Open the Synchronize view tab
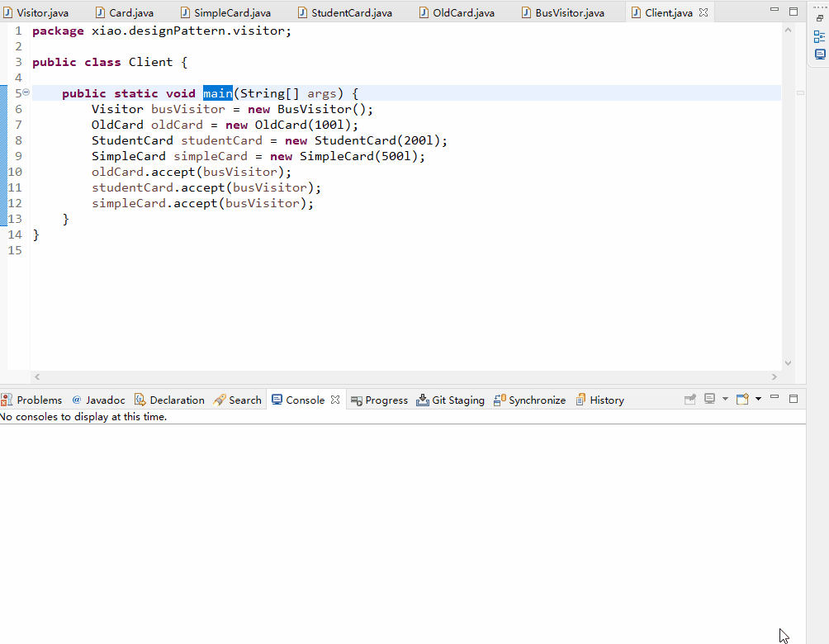This screenshot has height=644, width=829. click(530, 400)
